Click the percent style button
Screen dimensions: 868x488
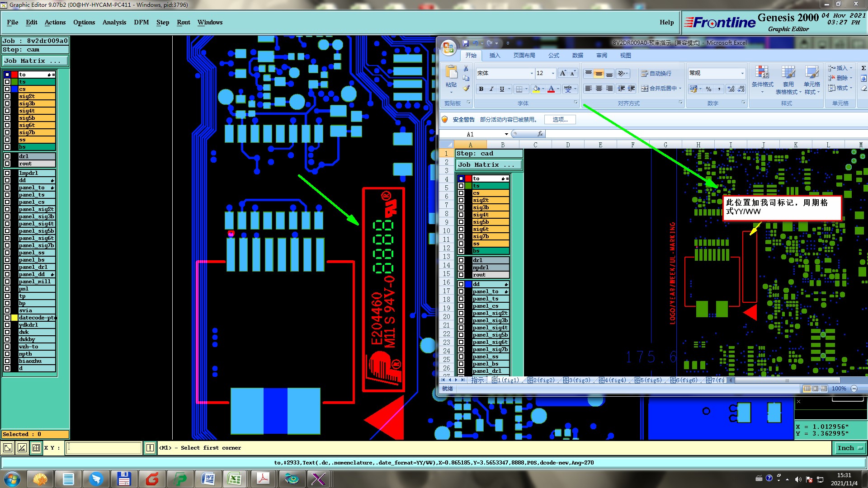pos(708,89)
